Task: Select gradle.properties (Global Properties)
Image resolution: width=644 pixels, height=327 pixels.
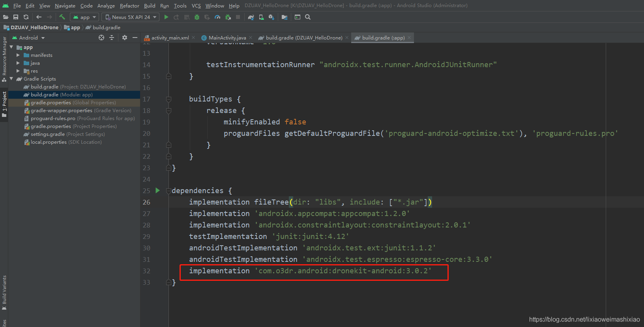Action: pos(73,103)
